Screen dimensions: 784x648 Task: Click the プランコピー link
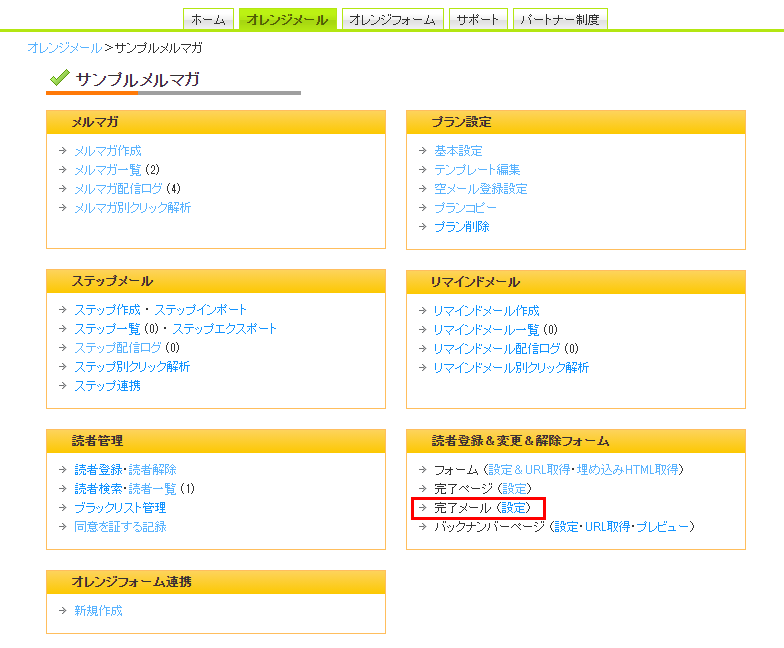point(465,208)
